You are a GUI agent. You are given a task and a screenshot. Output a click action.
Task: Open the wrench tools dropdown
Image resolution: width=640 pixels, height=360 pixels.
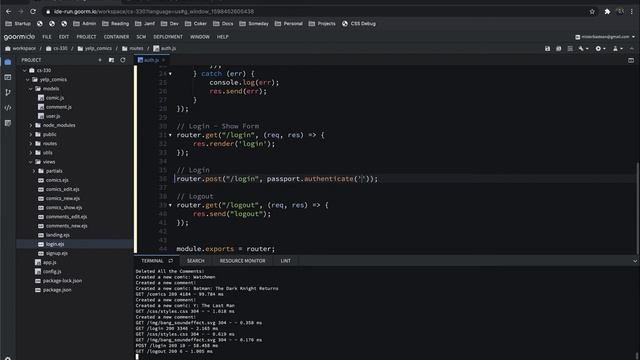coord(583,49)
